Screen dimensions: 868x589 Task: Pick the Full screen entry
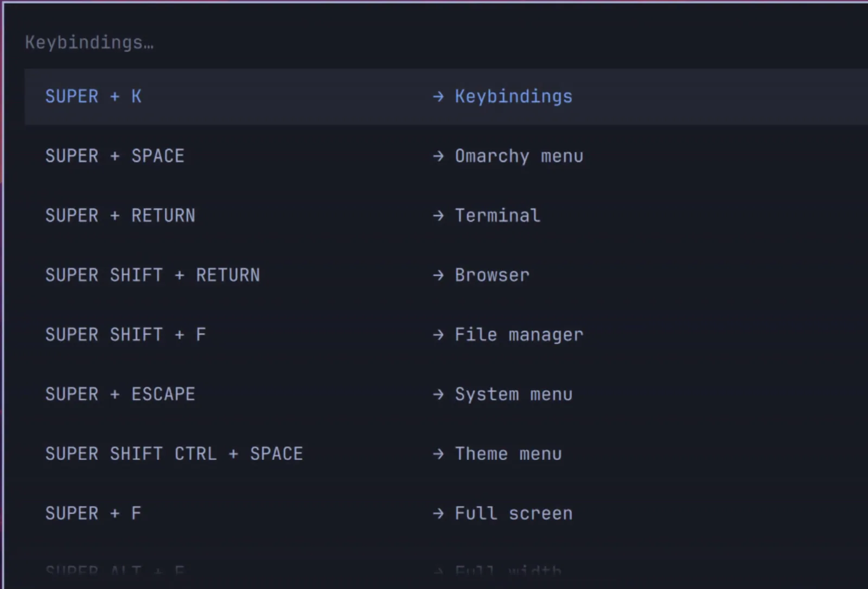point(446,514)
